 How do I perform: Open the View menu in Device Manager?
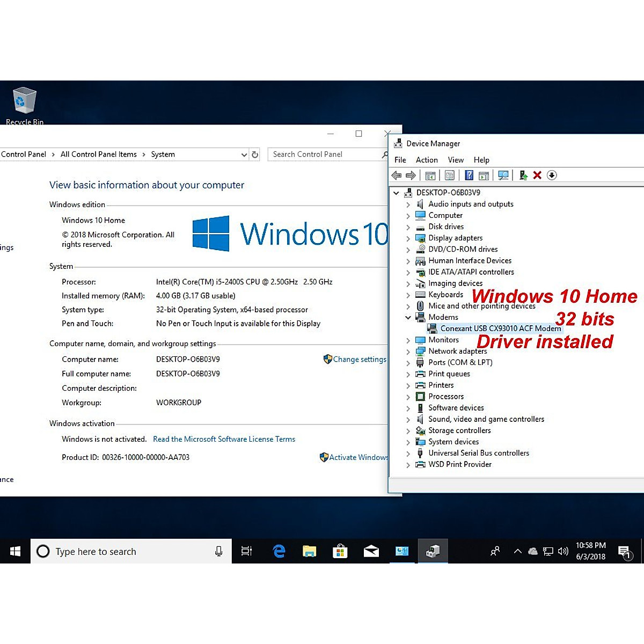tap(456, 160)
